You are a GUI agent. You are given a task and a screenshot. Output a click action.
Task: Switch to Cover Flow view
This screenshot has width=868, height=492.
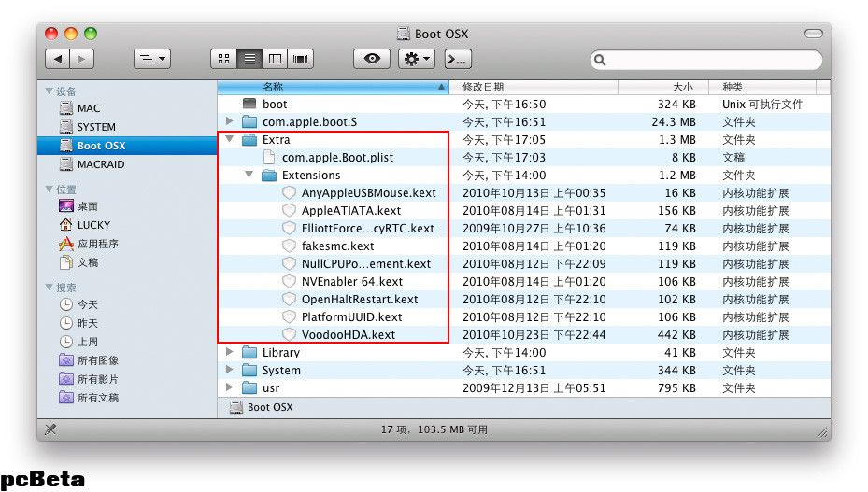pos(301,59)
